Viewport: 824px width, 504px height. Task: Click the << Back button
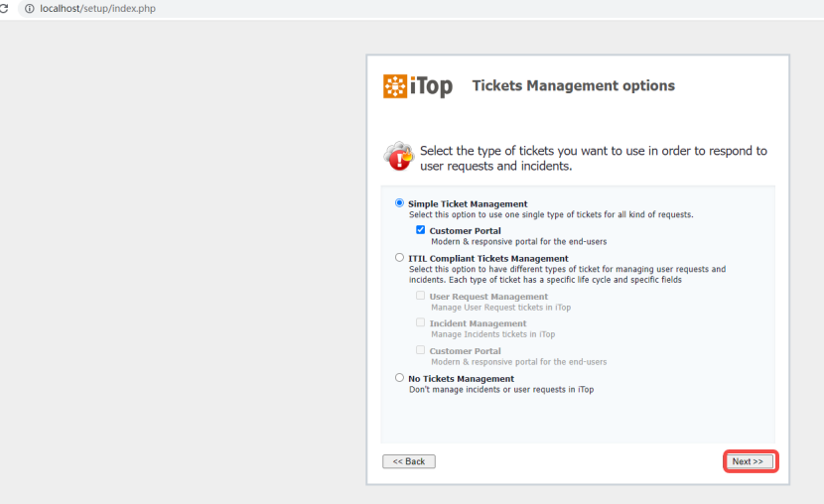[409, 461]
